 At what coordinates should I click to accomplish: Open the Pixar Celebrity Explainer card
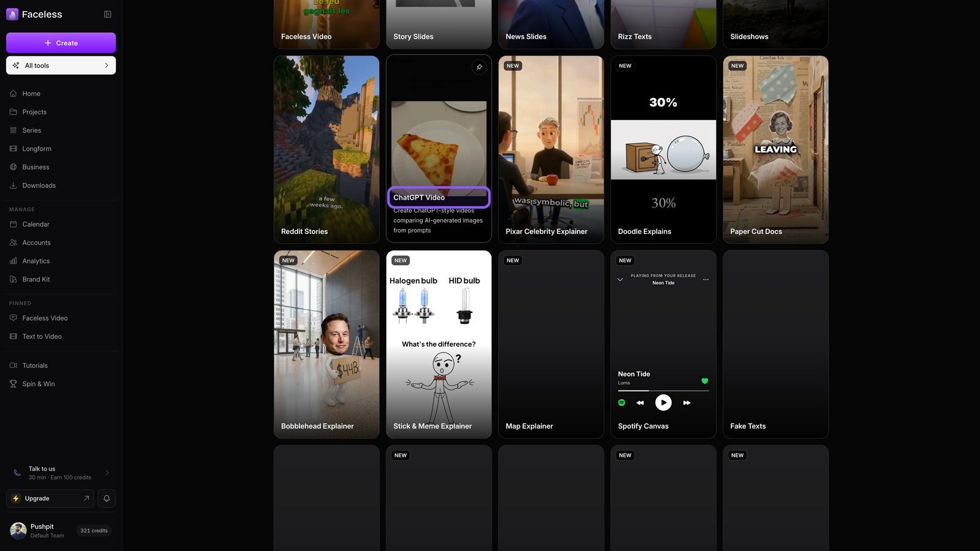[x=551, y=149]
